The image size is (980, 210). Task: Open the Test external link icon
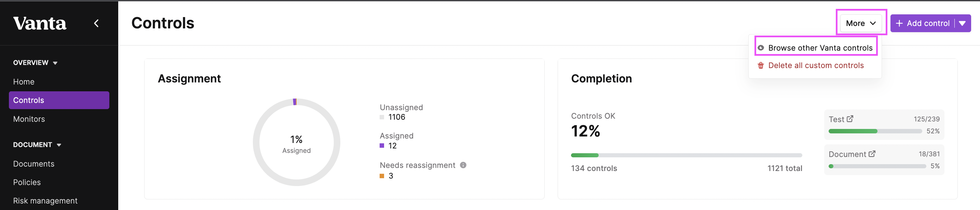point(850,119)
